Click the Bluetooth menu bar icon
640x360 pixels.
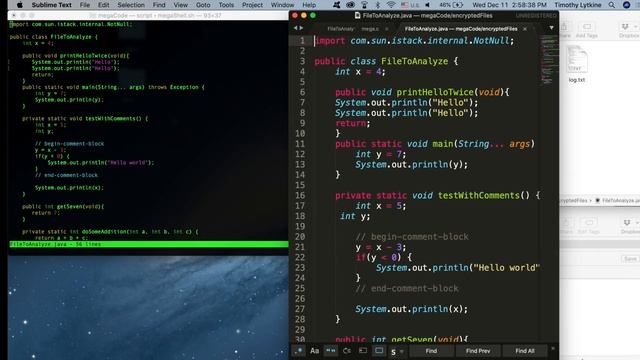(x=378, y=5)
